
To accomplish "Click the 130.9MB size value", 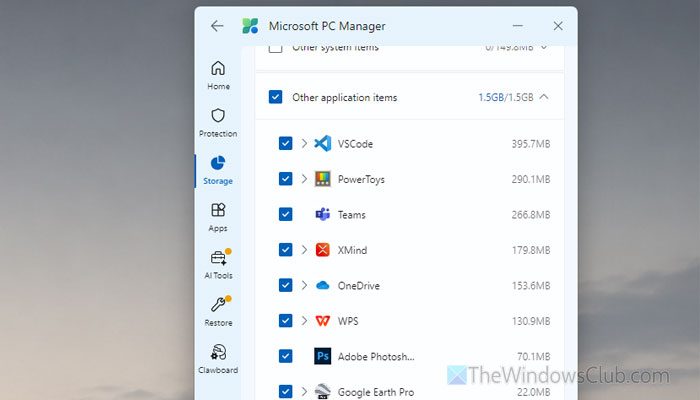I will coord(531,321).
